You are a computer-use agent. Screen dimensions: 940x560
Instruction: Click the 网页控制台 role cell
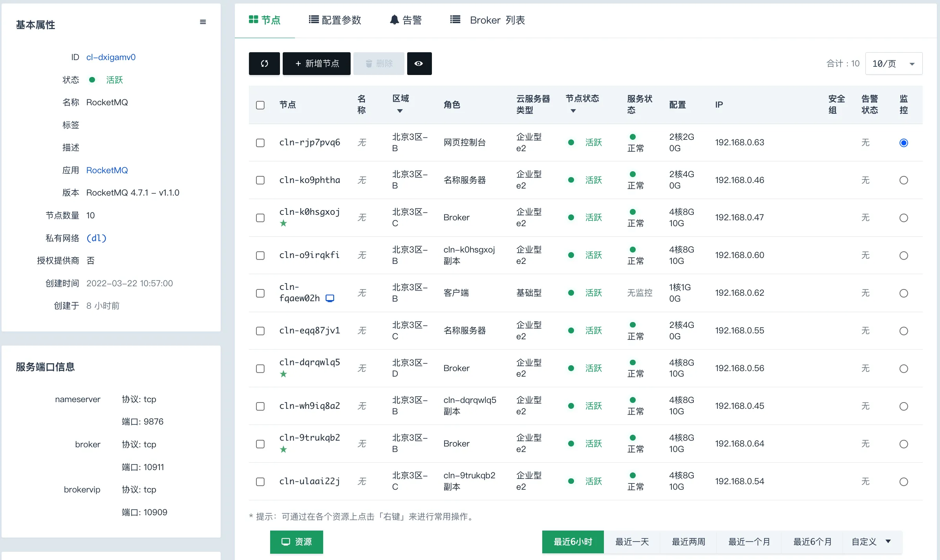[465, 143]
